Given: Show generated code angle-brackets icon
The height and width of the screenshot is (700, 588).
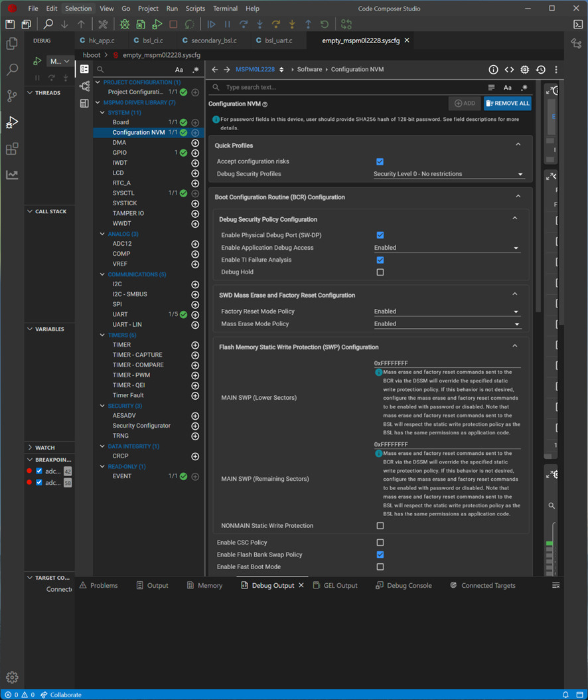Looking at the screenshot, I should pos(509,69).
